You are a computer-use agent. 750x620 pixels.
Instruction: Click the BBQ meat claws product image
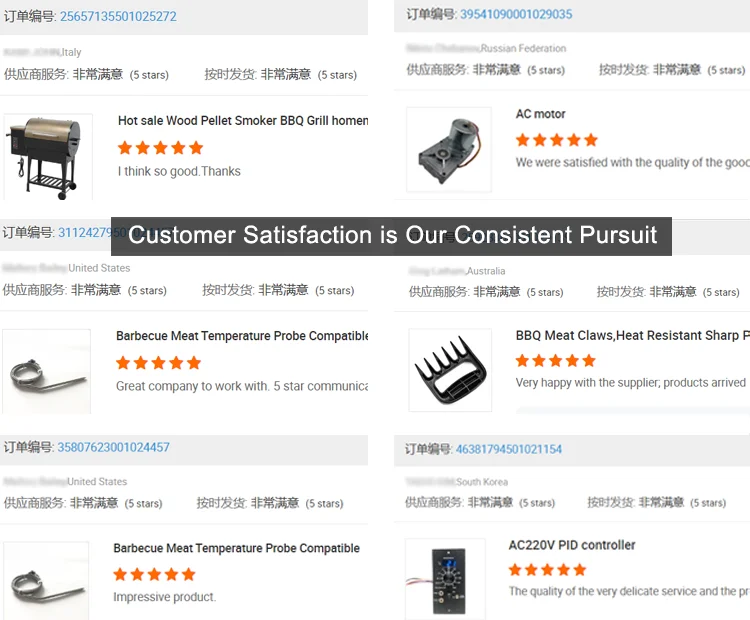450,370
